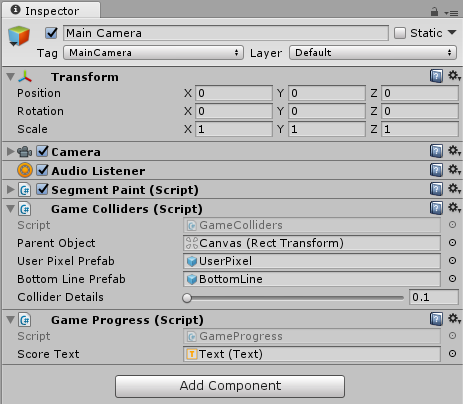The width and height of the screenshot is (463, 404).
Task: Click the Inspector lock icon
Action: tap(434, 12)
